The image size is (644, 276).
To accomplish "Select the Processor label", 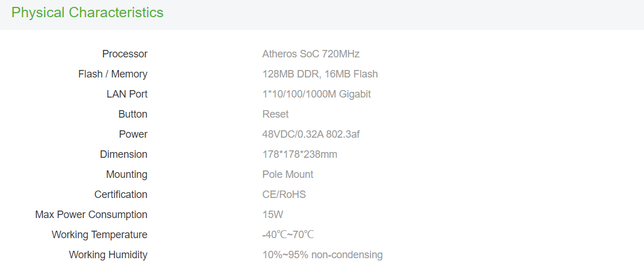I will [x=125, y=54].
